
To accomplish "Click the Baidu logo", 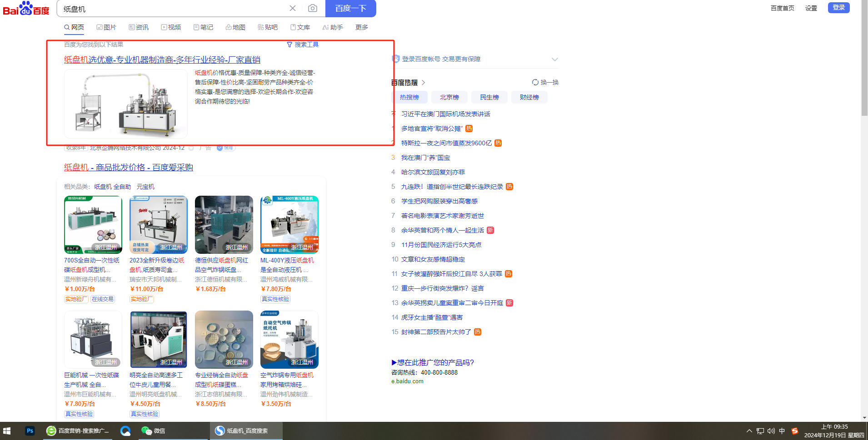I will [26, 9].
